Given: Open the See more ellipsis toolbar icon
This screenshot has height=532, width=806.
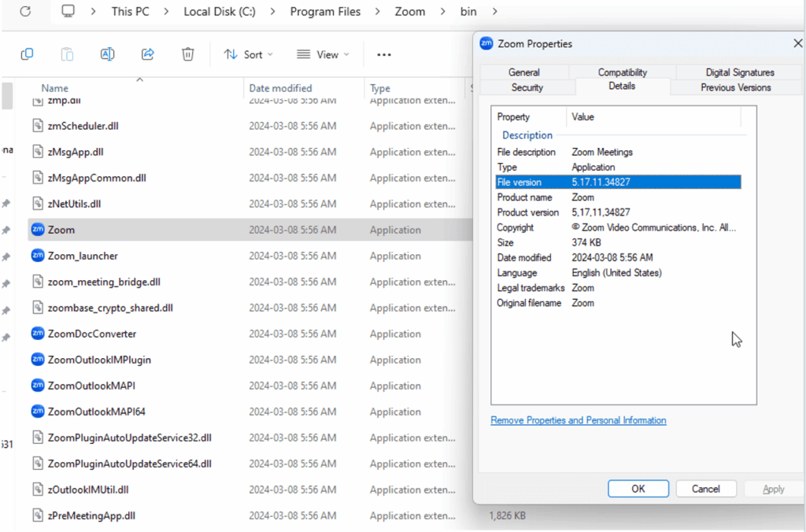Looking at the screenshot, I should click(x=383, y=54).
